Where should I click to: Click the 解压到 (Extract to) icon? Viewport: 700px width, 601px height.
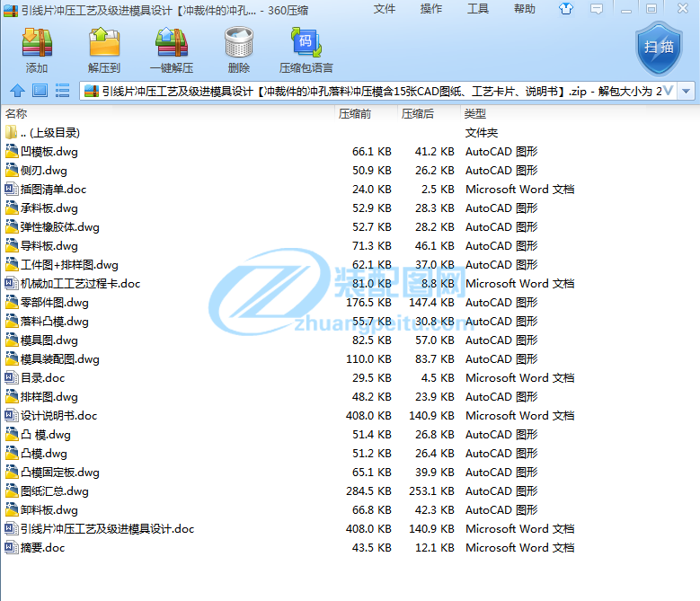coord(104,49)
